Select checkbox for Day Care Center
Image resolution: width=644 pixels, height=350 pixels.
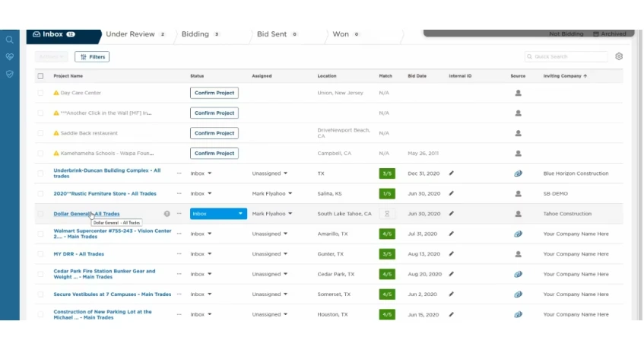(40, 93)
